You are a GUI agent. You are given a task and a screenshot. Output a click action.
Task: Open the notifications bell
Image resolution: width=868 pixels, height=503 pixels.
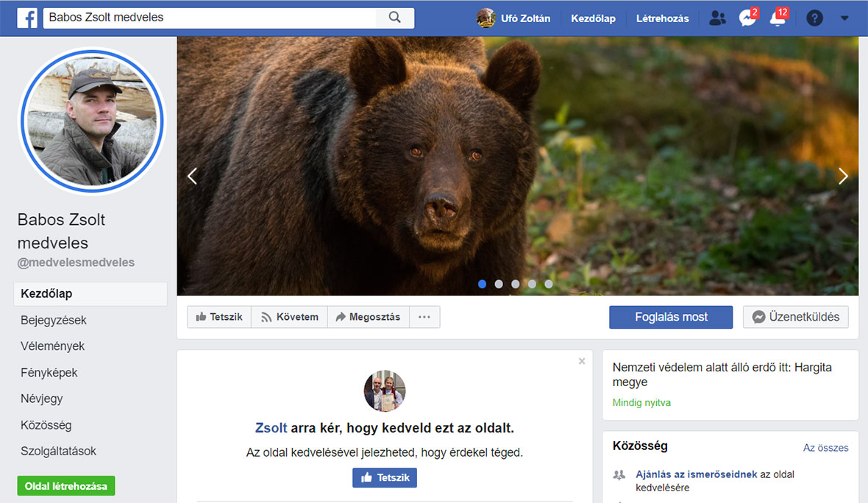point(778,18)
